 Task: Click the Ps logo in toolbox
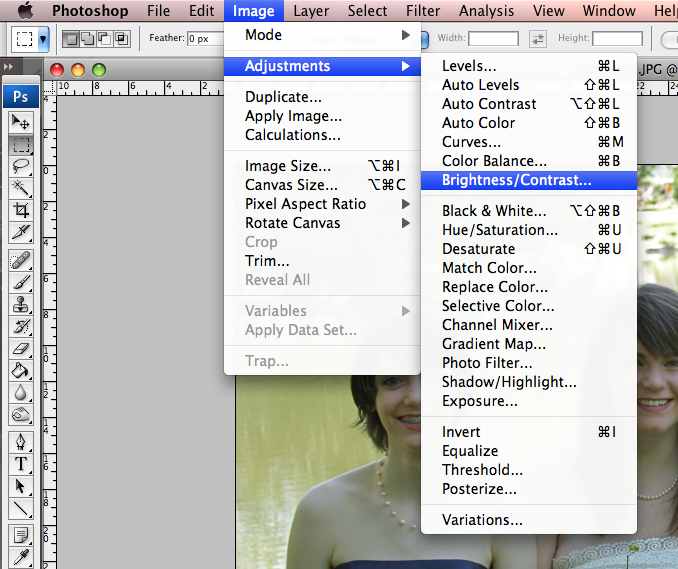tap(21, 96)
